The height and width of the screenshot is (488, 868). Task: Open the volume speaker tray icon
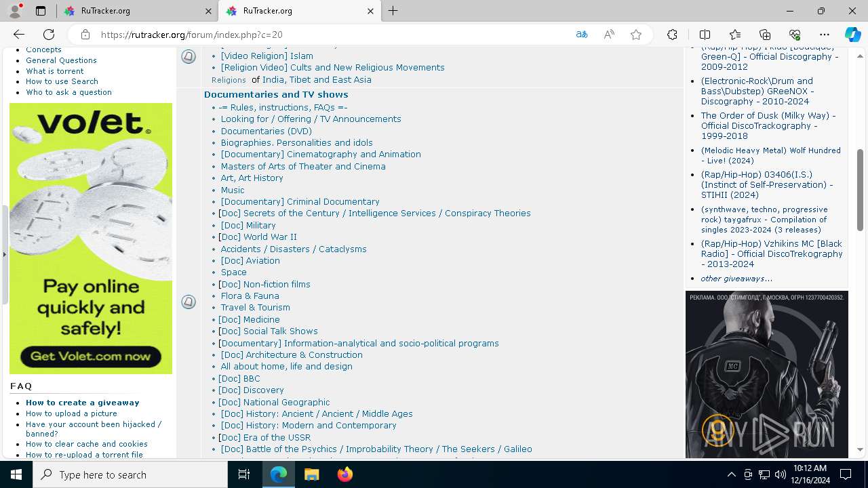780,474
